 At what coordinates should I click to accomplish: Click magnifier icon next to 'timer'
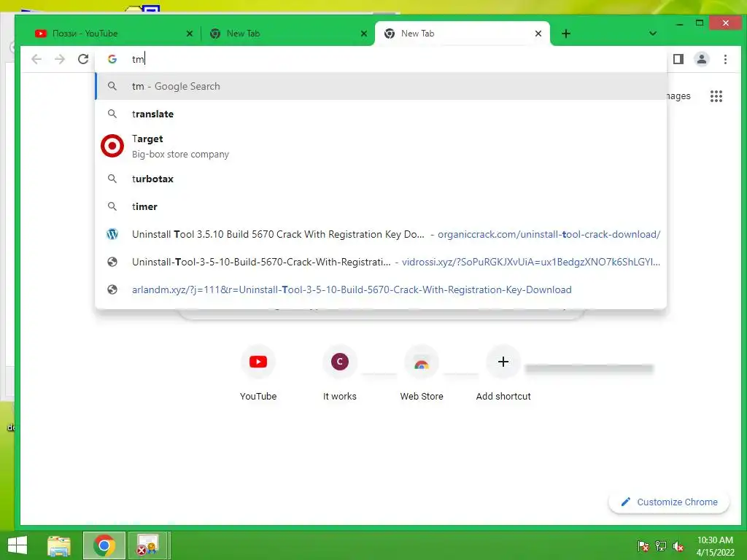[x=112, y=206]
